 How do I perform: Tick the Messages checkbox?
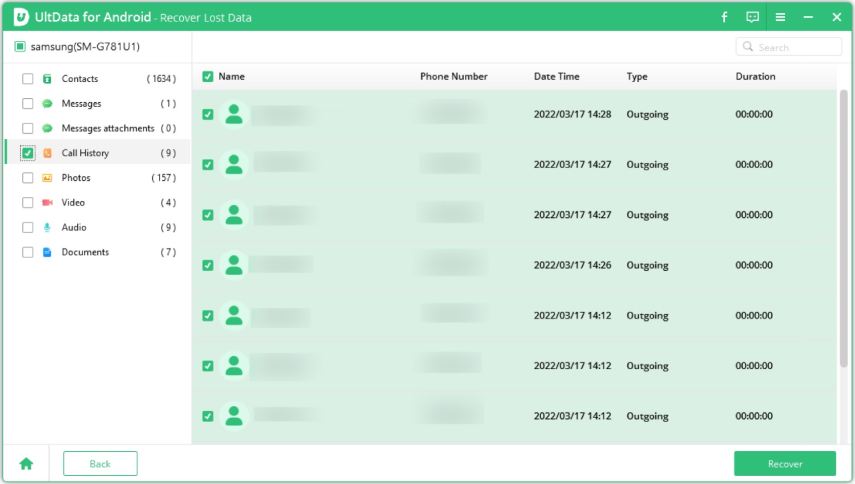(x=27, y=104)
